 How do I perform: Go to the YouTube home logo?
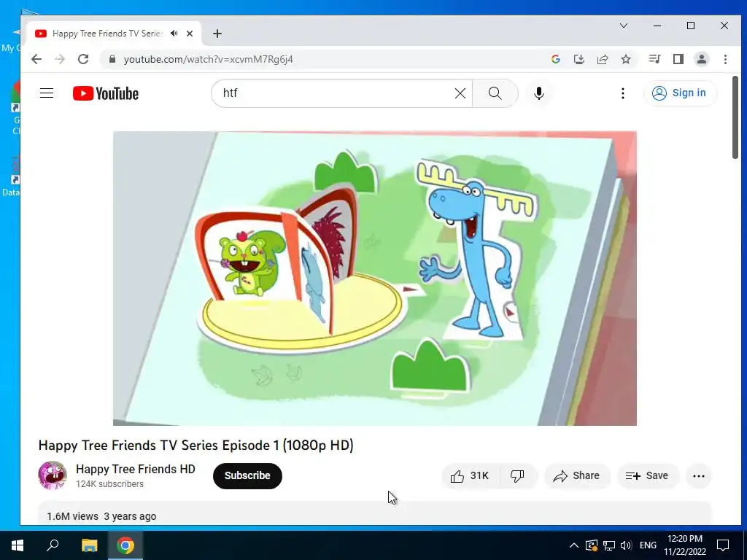(106, 93)
